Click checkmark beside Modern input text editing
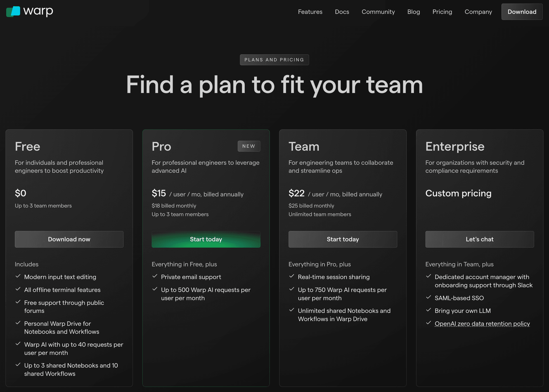549x392 pixels. (18, 276)
